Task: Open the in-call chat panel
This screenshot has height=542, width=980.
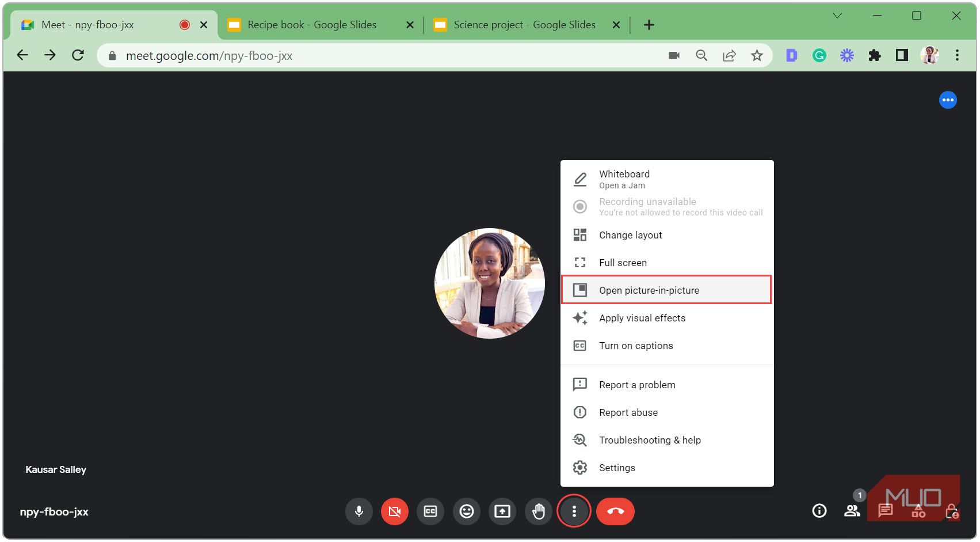Action: tap(885, 511)
